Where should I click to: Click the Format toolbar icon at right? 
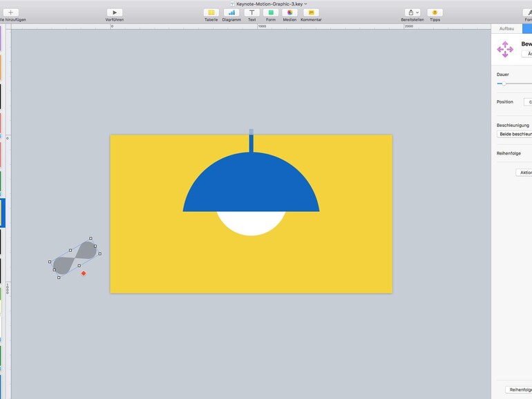click(x=528, y=12)
